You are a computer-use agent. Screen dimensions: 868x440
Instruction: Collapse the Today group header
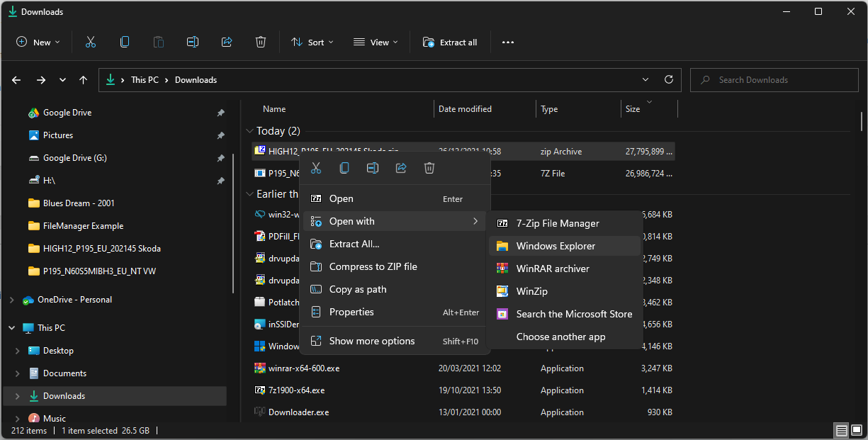click(x=249, y=131)
